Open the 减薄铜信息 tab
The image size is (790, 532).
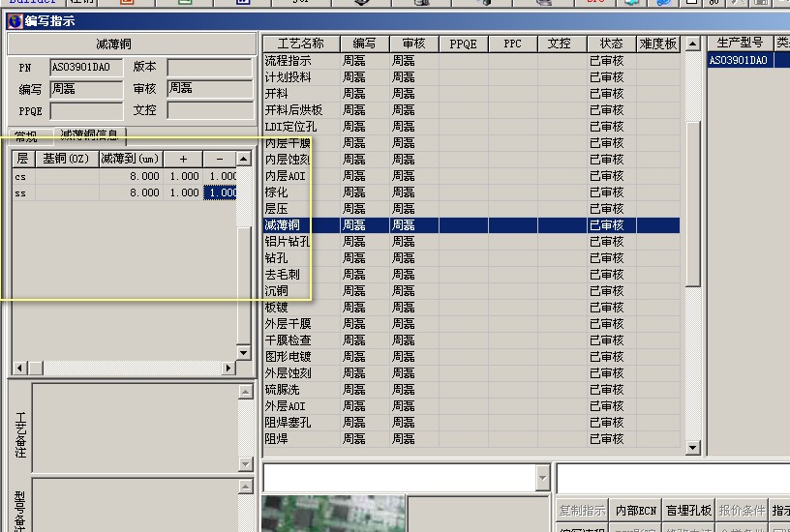[90, 134]
